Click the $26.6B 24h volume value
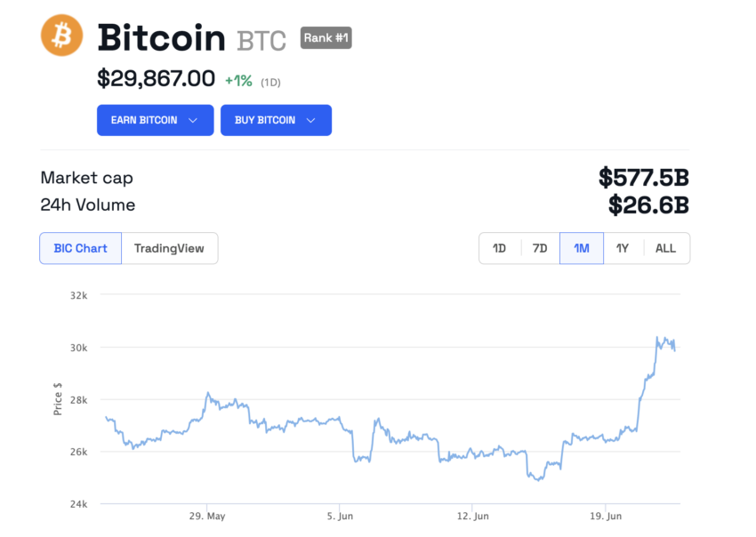The height and width of the screenshot is (537, 756). pos(648,205)
